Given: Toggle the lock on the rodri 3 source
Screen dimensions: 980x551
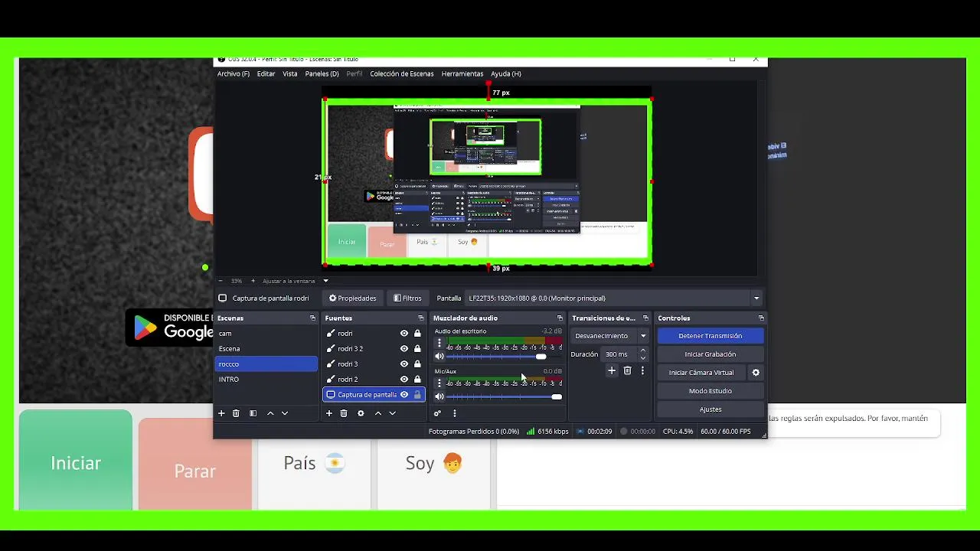Looking at the screenshot, I should 417,364.
